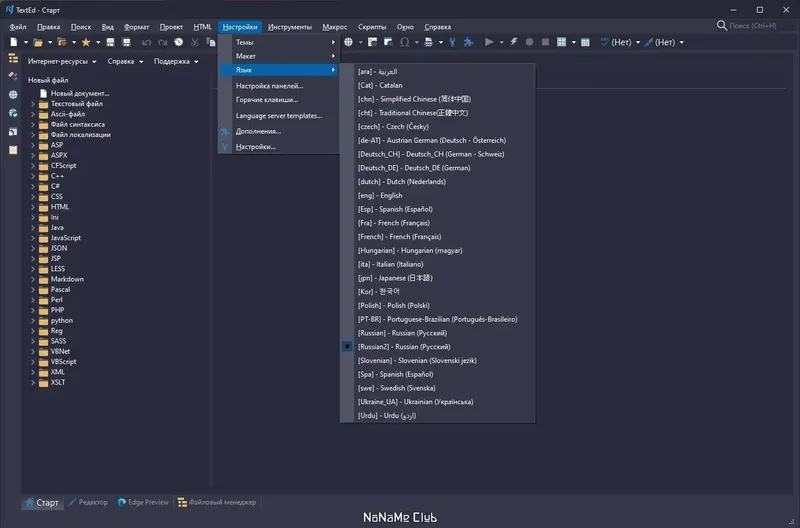The height and width of the screenshot is (528, 800).
Task: Click the blue puzzle add-ons icon
Action: point(468,42)
